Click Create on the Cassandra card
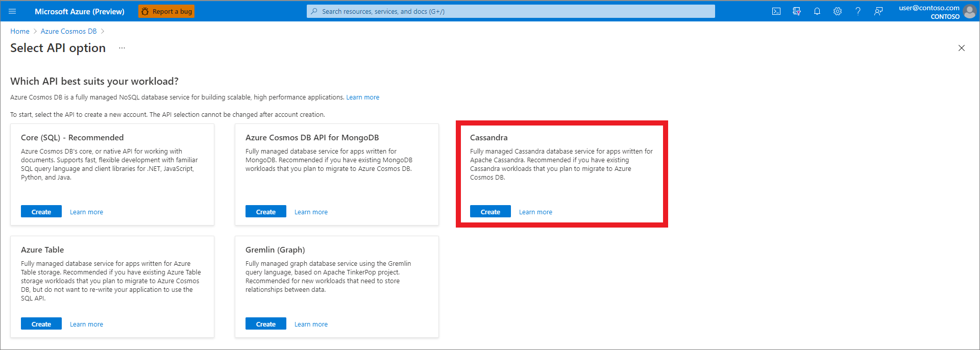 [491, 212]
